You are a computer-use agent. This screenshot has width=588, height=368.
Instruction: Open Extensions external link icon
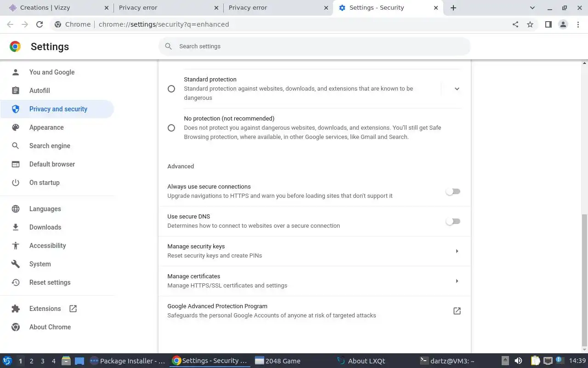click(73, 309)
